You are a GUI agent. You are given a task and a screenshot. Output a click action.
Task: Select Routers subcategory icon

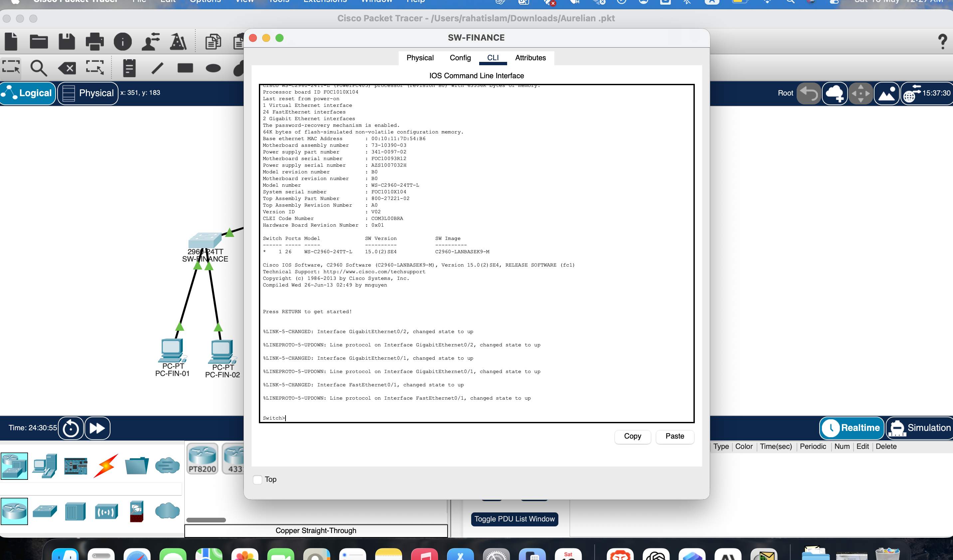[14, 511]
